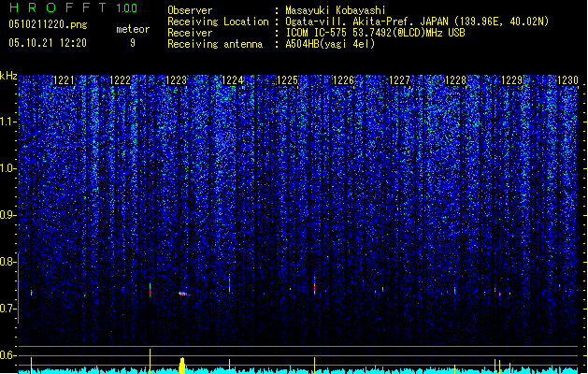
Task: Click the long meteor echo after 1223
Action: point(184,294)
